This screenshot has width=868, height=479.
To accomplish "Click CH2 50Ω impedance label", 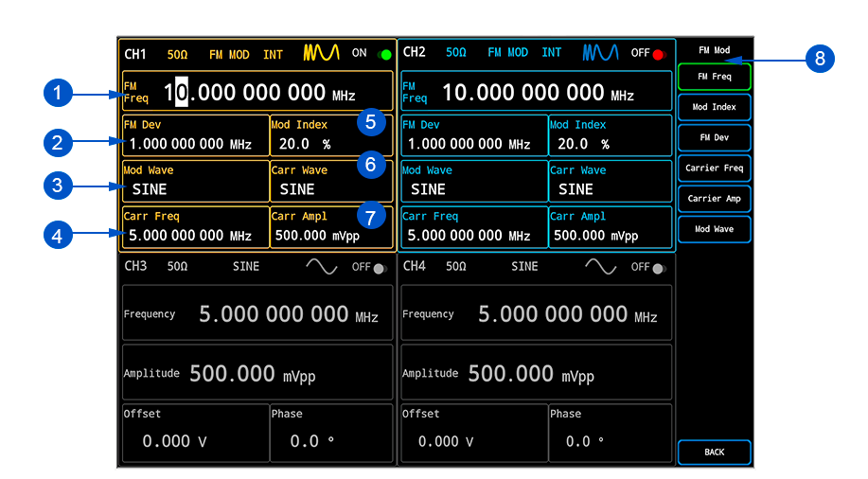I will point(456,53).
